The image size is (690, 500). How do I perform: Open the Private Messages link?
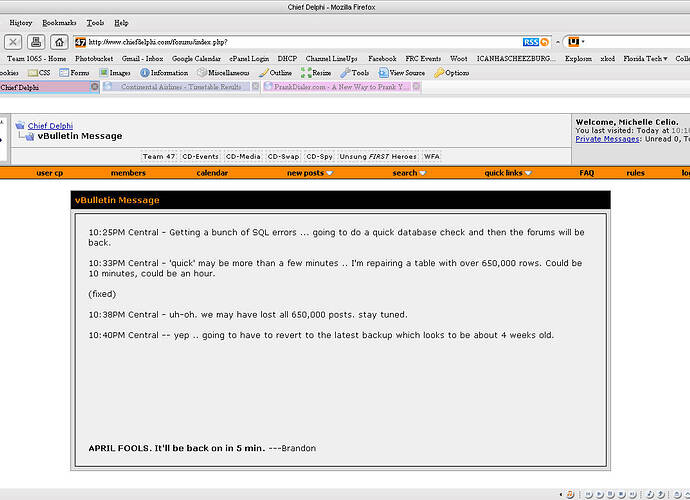tap(607, 139)
